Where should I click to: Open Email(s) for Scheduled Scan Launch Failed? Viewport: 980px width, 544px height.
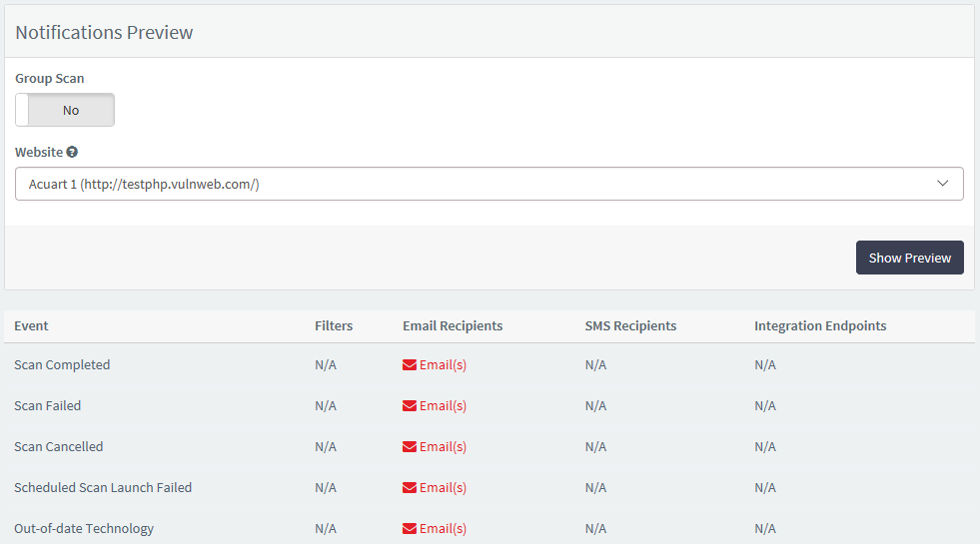[443, 488]
